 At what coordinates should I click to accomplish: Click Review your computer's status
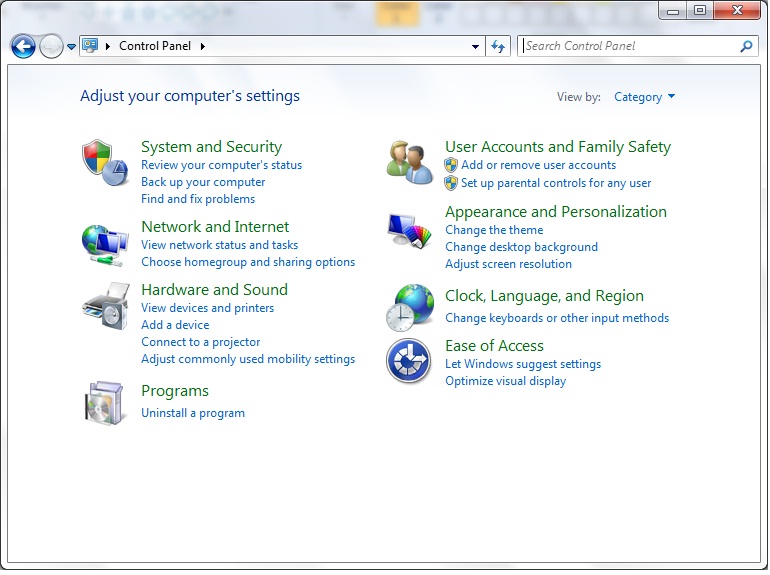tap(221, 165)
